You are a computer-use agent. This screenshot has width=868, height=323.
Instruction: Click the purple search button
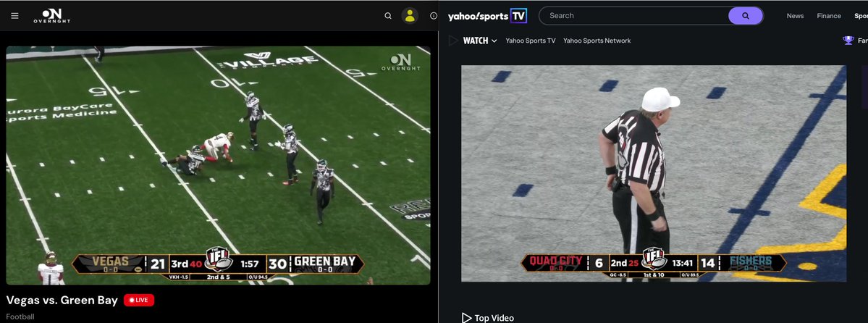click(746, 15)
